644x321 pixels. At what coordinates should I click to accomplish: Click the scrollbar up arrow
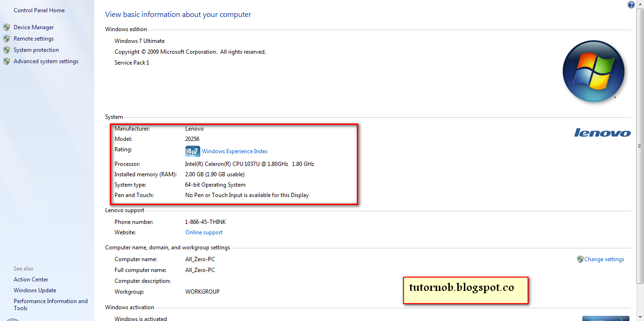pos(640,4)
